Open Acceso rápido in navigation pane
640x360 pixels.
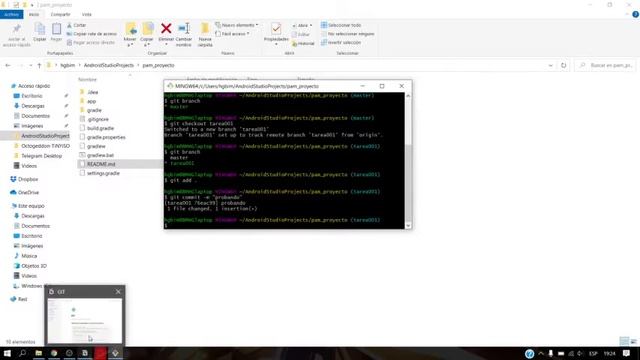(x=34, y=86)
